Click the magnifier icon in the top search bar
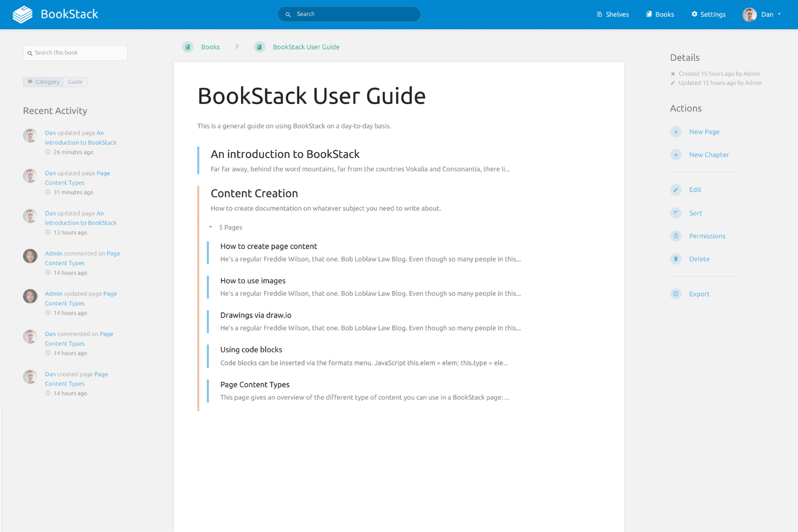 [x=289, y=14]
